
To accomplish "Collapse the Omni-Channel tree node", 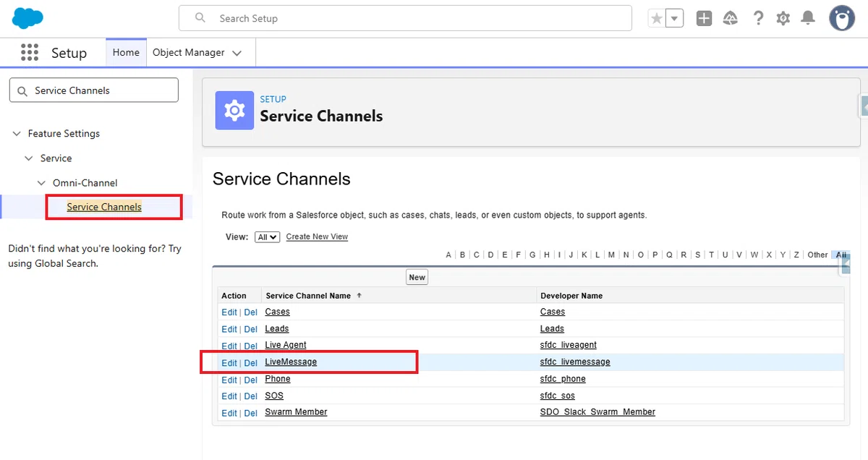I will point(41,183).
